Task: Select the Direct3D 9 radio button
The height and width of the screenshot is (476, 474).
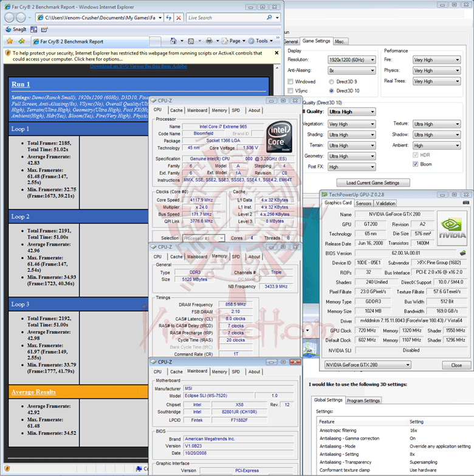Action: (332, 81)
